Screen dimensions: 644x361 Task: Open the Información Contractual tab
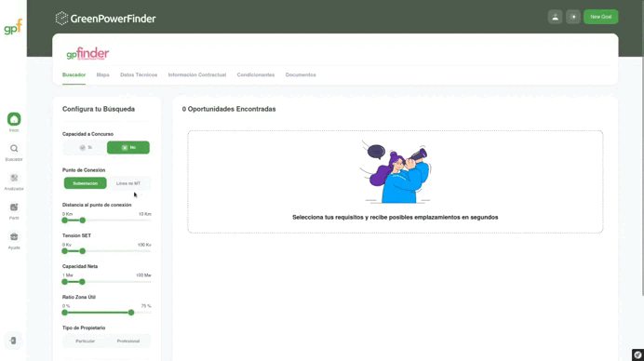196,74
